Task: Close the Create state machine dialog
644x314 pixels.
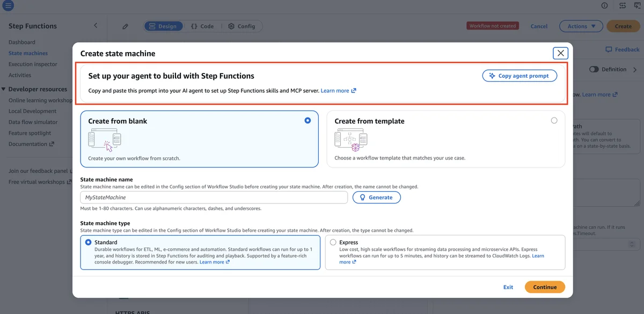Action: pyautogui.click(x=560, y=53)
